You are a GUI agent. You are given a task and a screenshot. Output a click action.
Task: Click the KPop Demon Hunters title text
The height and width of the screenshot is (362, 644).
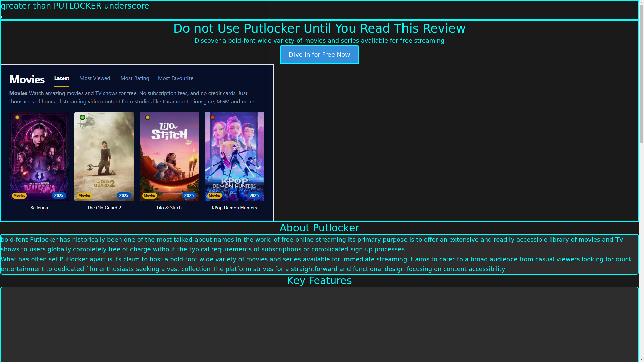point(234,208)
